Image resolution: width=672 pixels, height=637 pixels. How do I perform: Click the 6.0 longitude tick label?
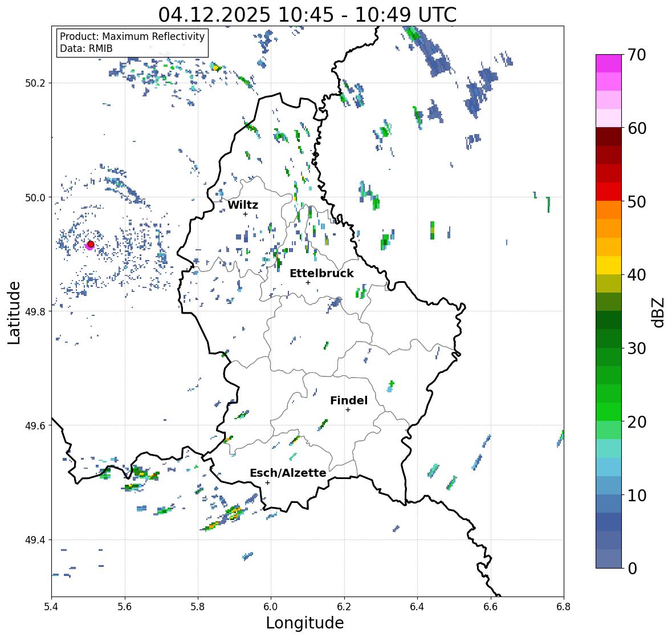[271, 607]
